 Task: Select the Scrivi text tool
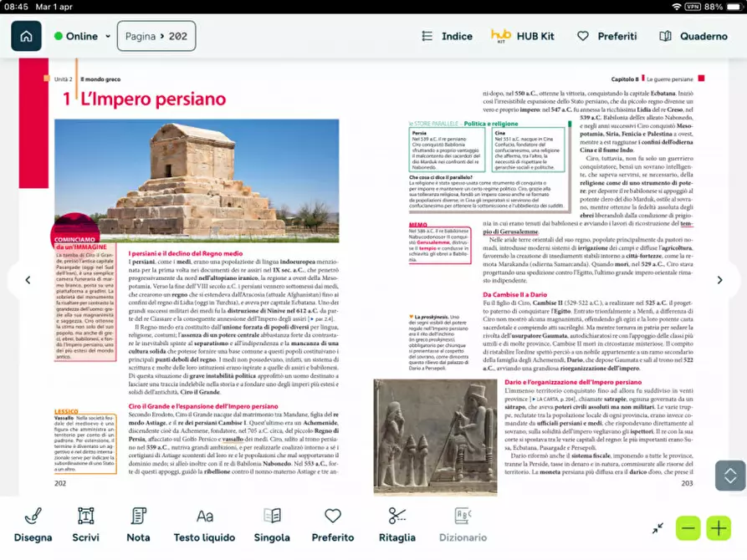tap(85, 525)
